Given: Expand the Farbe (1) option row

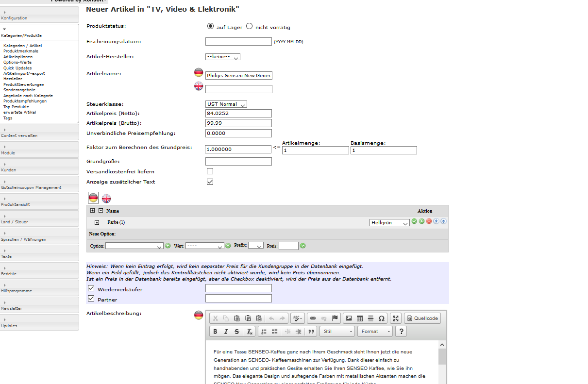Looking at the screenshot, I should 97,222.
